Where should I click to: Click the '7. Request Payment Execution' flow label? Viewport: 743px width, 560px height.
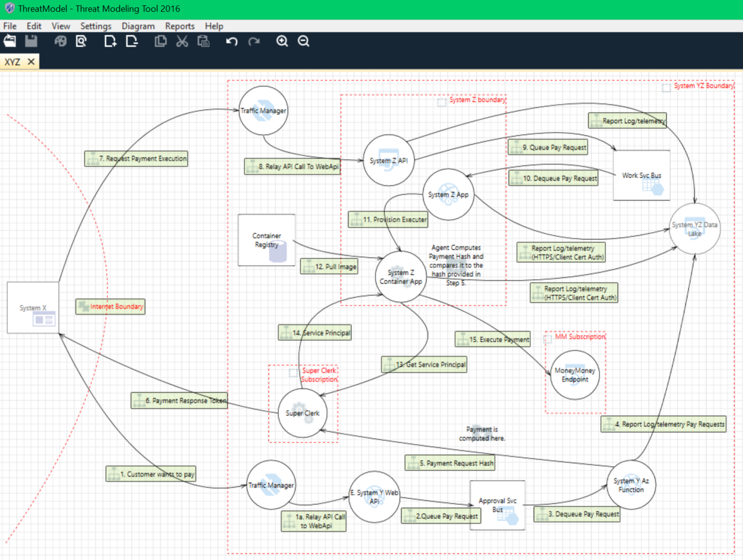[x=136, y=158]
